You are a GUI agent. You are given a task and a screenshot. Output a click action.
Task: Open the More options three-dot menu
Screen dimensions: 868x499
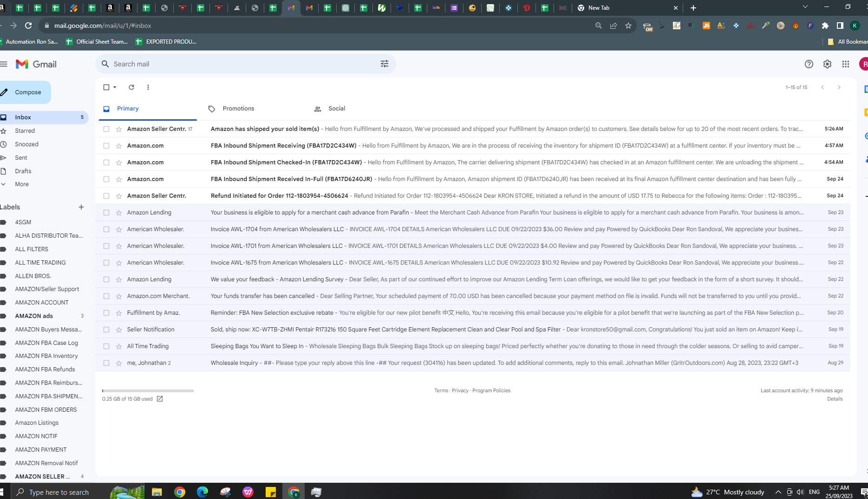[x=148, y=87]
